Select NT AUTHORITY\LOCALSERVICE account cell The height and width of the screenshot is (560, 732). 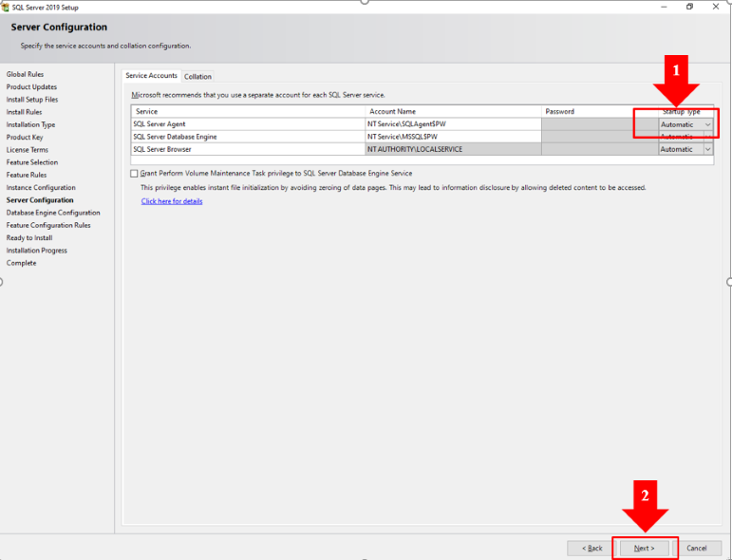pos(453,149)
